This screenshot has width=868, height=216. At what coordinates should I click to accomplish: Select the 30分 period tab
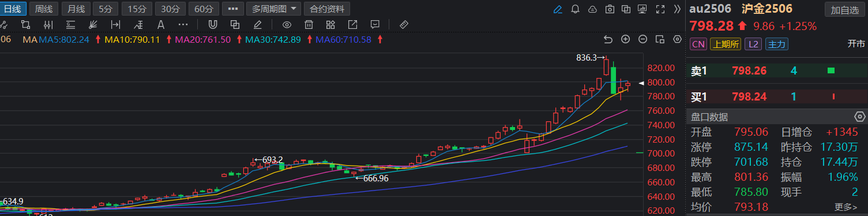[x=170, y=9]
